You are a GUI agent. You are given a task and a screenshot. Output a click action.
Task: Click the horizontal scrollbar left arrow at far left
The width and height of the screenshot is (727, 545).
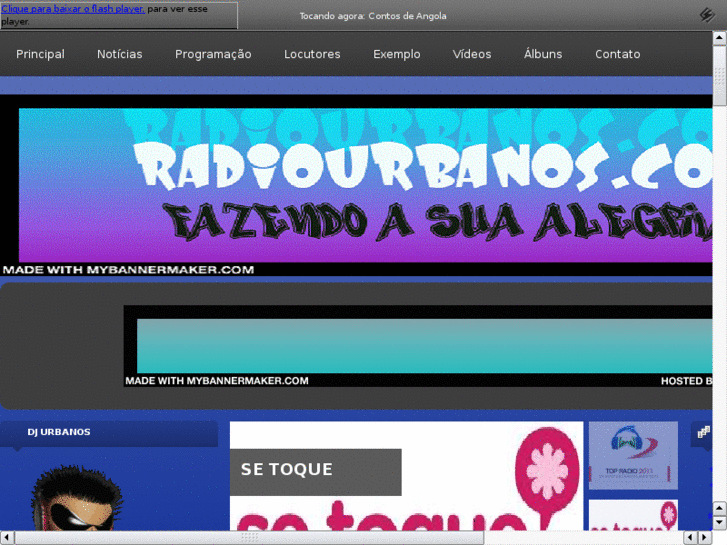[6, 538]
